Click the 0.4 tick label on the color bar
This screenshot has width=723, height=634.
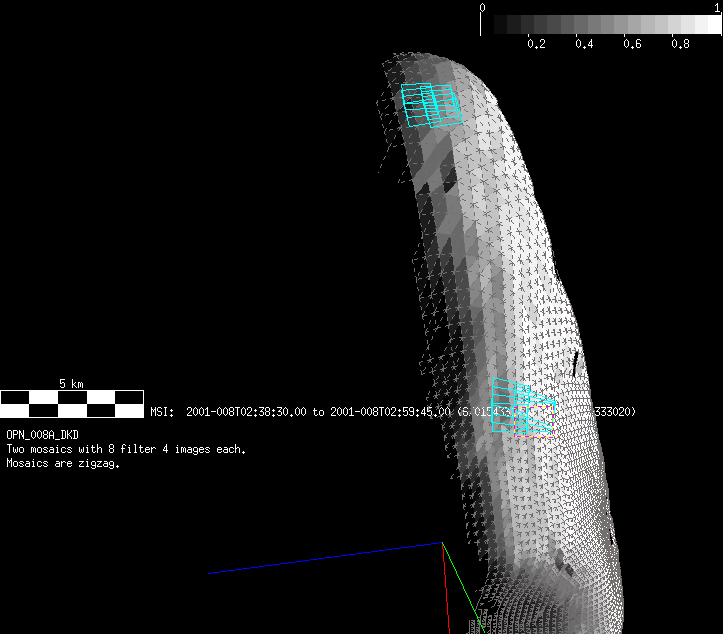coord(584,44)
